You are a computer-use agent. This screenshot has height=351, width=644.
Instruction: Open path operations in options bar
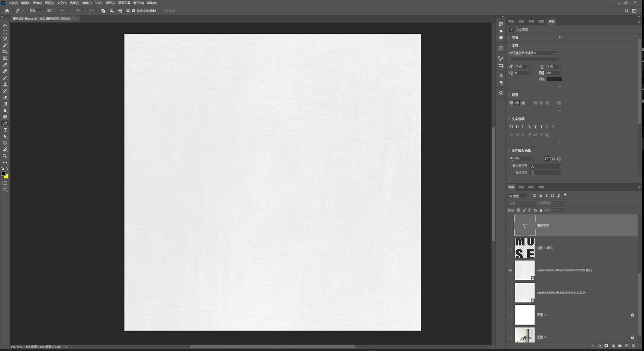103,11
